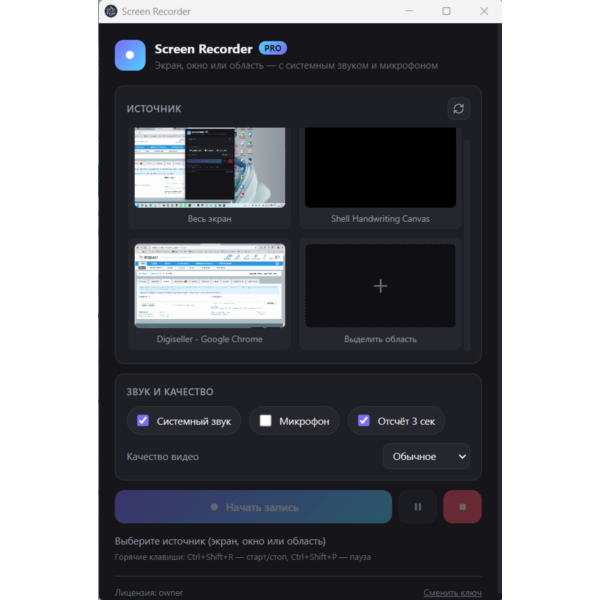Click the title bar app icon
Viewport: 600px width, 600px height.
tap(111, 11)
